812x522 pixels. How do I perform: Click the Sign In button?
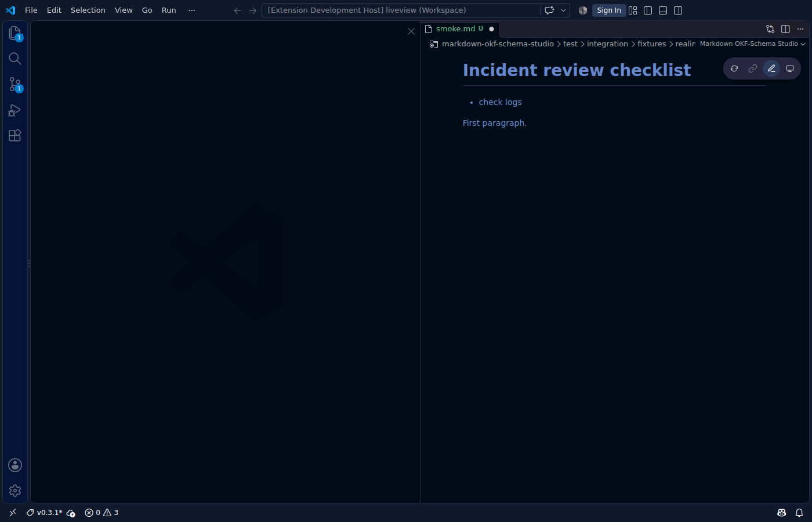[609, 10]
